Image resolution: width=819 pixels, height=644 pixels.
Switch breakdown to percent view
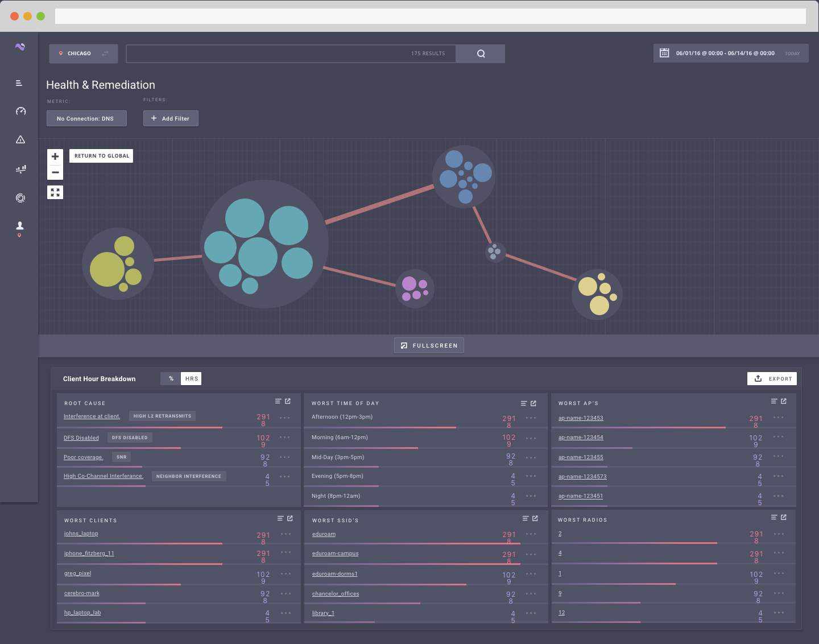[171, 379]
